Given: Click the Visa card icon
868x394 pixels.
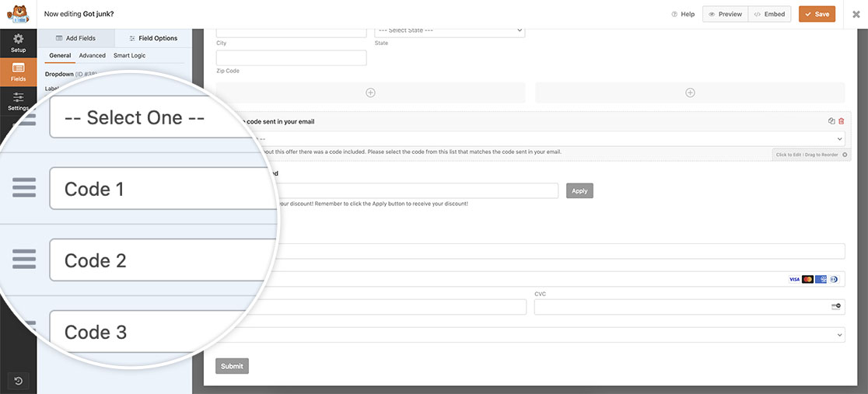Looking at the screenshot, I should coord(794,280).
